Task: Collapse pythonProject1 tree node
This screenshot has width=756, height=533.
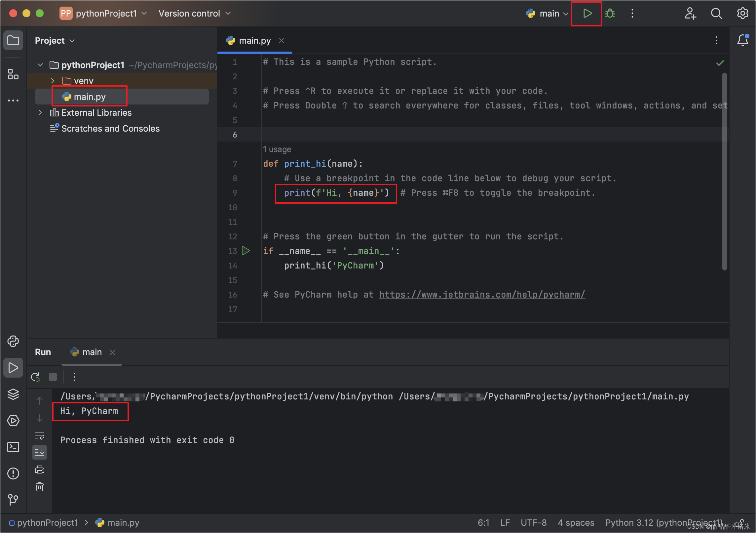Action: [40, 65]
